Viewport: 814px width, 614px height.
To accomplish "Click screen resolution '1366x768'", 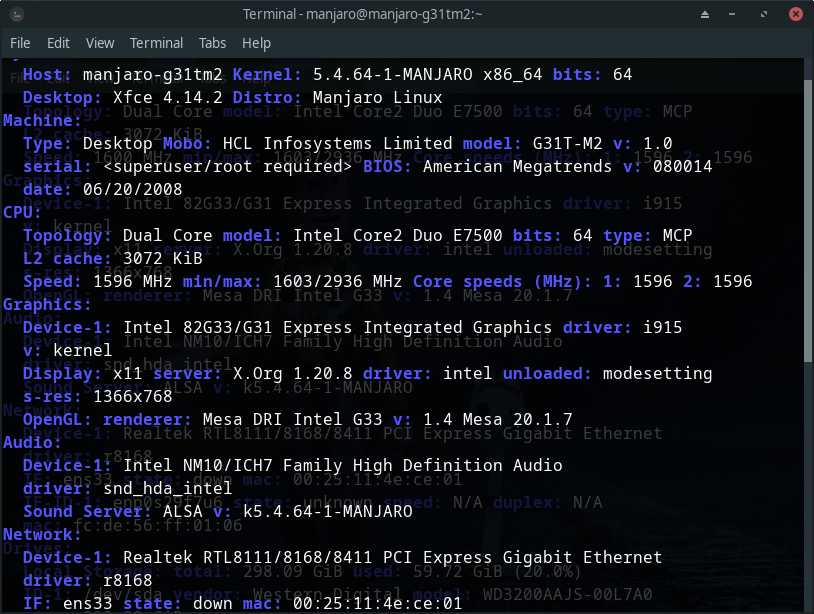I will click(132, 397).
